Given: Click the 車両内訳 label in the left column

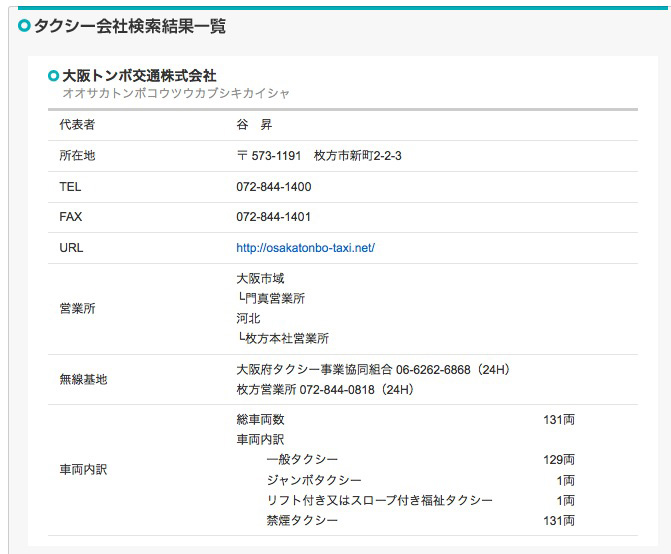Looking at the screenshot, I should tap(83, 469).
